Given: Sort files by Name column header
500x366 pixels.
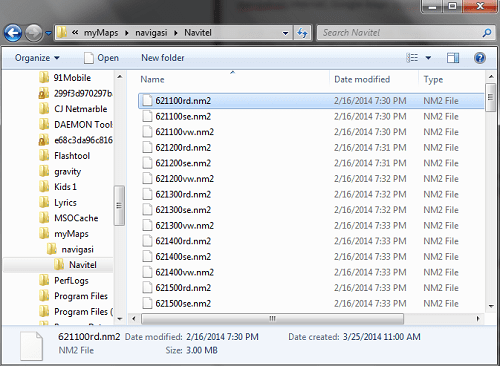Looking at the screenshot, I should [x=152, y=79].
